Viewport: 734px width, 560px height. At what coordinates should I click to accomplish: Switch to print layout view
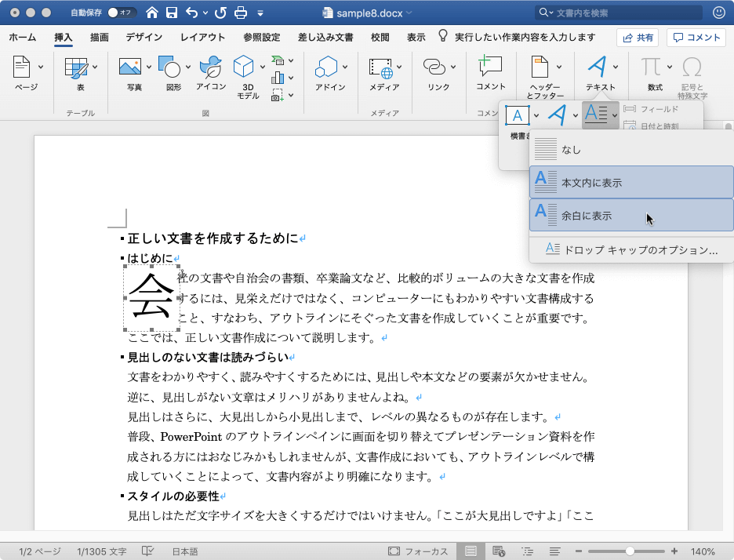tap(471, 551)
